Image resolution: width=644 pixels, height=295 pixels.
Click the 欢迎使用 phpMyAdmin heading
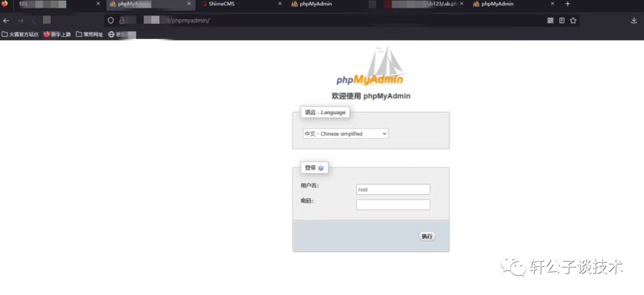point(371,97)
